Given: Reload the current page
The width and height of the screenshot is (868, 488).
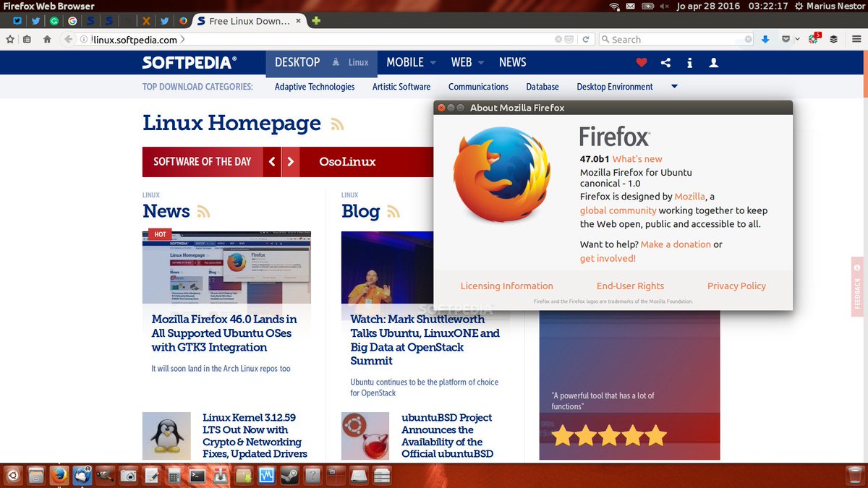Looking at the screenshot, I should pyautogui.click(x=586, y=40).
